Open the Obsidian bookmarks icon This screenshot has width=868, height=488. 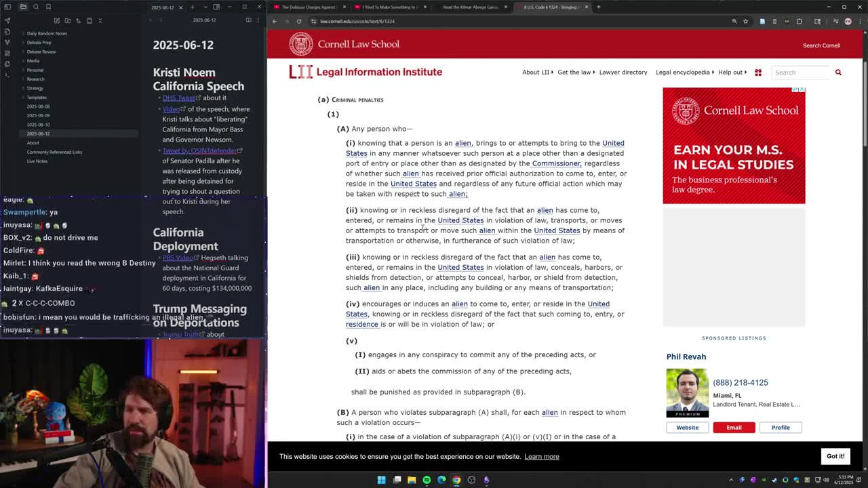coord(49,7)
